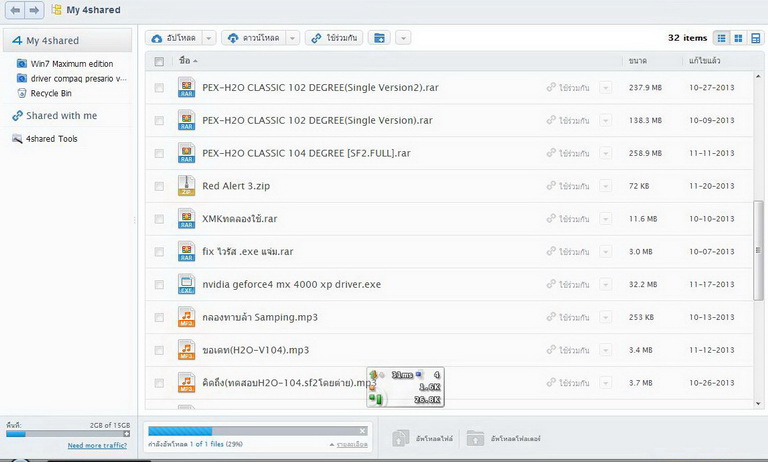Open Recycle Bin in sidebar
The height and width of the screenshot is (462, 768).
pos(51,93)
